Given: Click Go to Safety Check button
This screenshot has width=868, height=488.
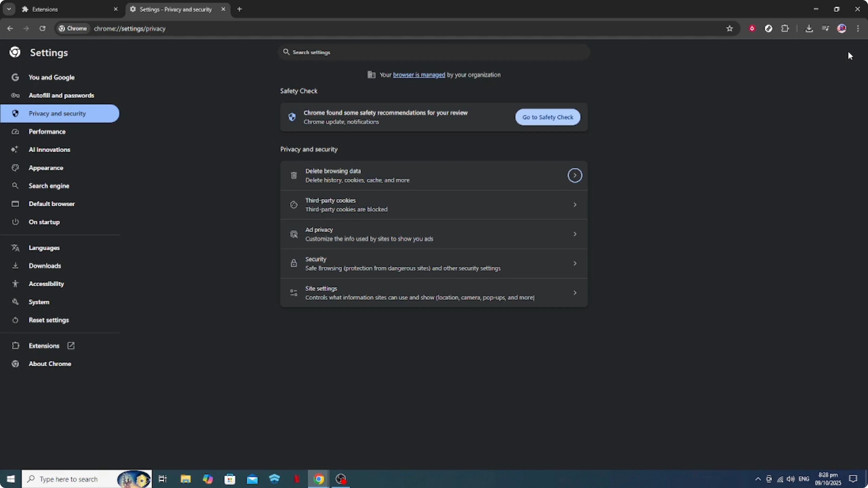Looking at the screenshot, I should click(547, 117).
